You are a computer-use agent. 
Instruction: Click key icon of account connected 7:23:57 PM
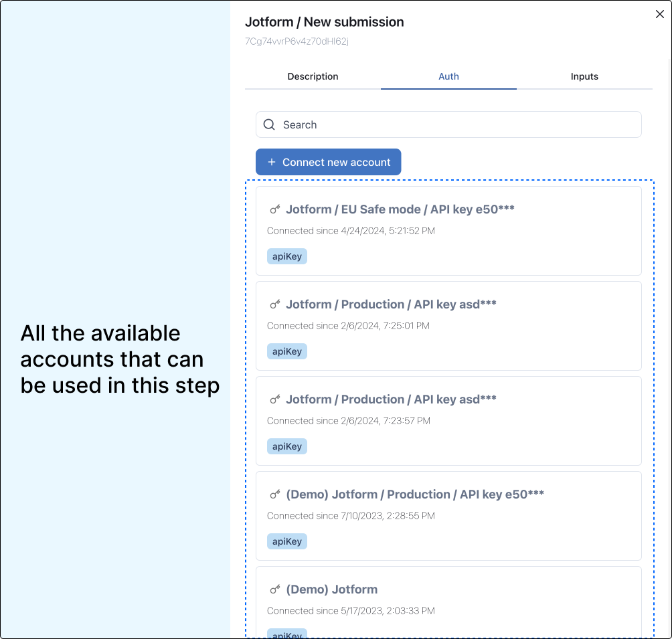tap(274, 399)
